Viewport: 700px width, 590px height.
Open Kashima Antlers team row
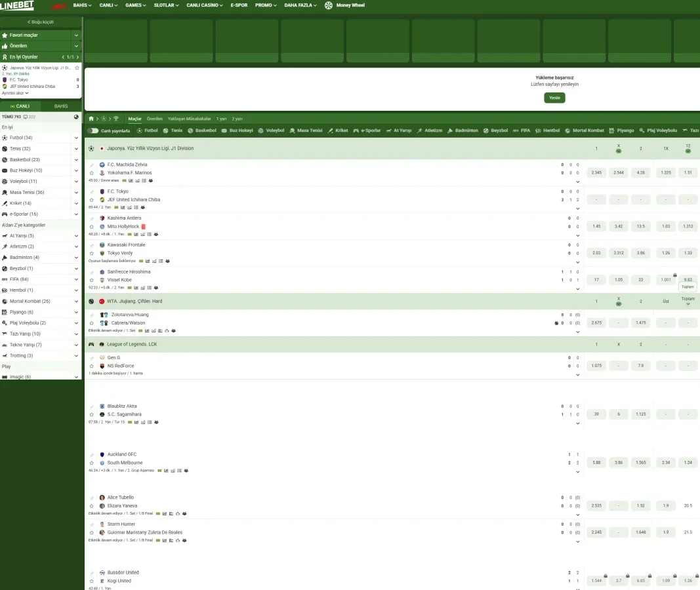pos(124,218)
